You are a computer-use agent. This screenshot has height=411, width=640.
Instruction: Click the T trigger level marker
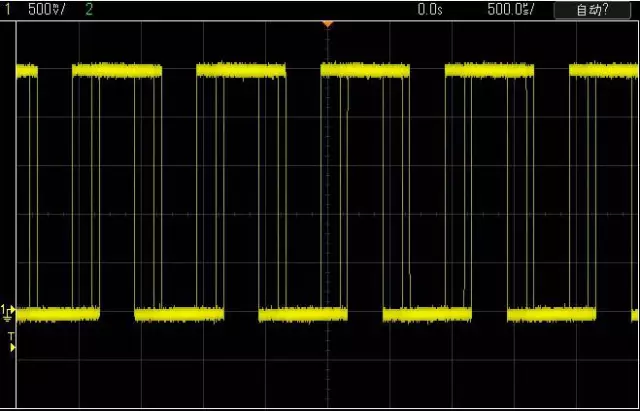click(12, 342)
